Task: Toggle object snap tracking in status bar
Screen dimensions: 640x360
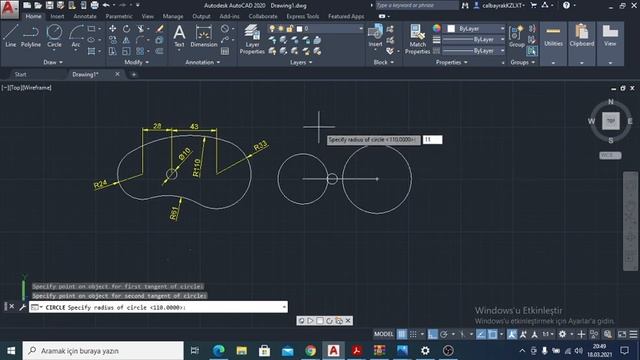Action: [481, 334]
